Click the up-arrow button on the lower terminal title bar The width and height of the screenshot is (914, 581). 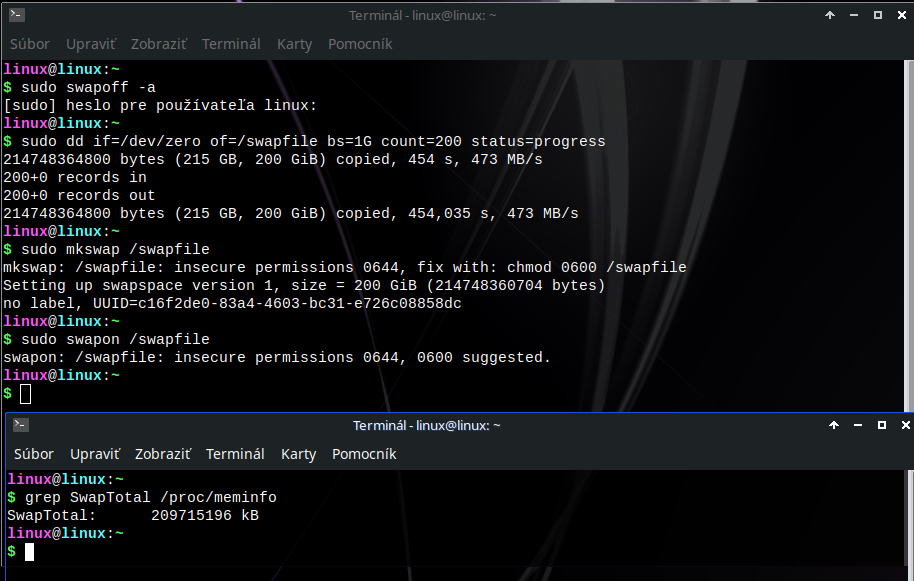834,425
